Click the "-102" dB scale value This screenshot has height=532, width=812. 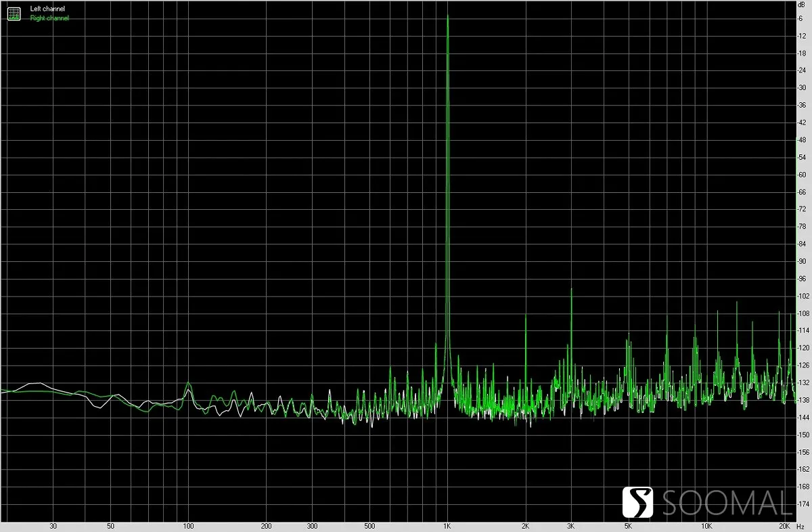pos(803,296)
